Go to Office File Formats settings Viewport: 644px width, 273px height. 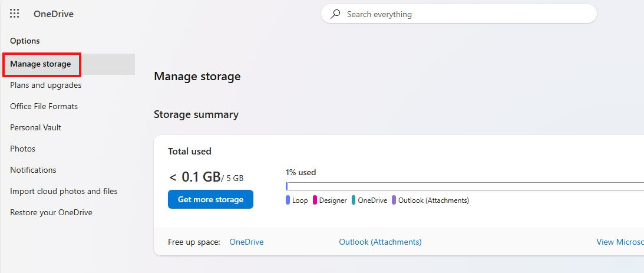(x=44, y=106)
